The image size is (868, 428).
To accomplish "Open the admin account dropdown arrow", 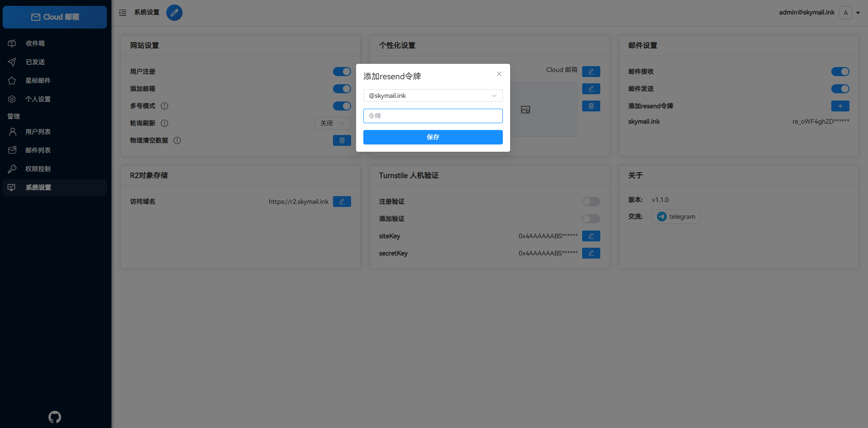I will (x=858, y=13).
